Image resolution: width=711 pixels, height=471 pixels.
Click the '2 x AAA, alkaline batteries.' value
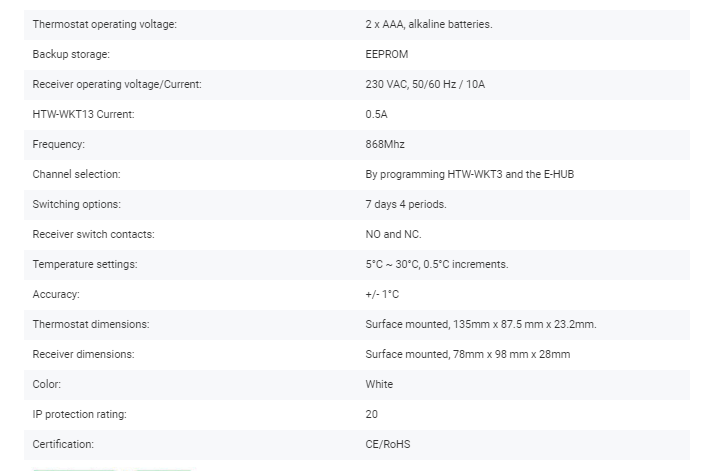pos(428,24)
